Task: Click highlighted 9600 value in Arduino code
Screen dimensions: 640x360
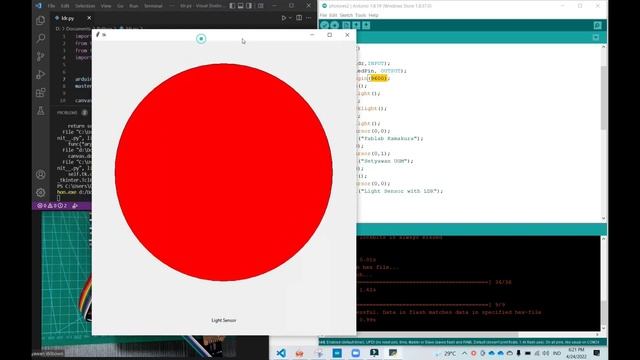Action: tap(378, 78)
